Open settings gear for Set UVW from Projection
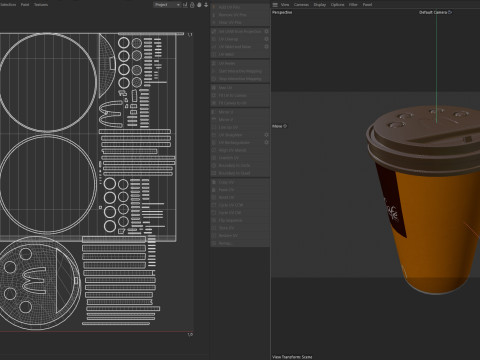This screenshot has height=360, width=480. pyautogui.click(x=266, y=31)
